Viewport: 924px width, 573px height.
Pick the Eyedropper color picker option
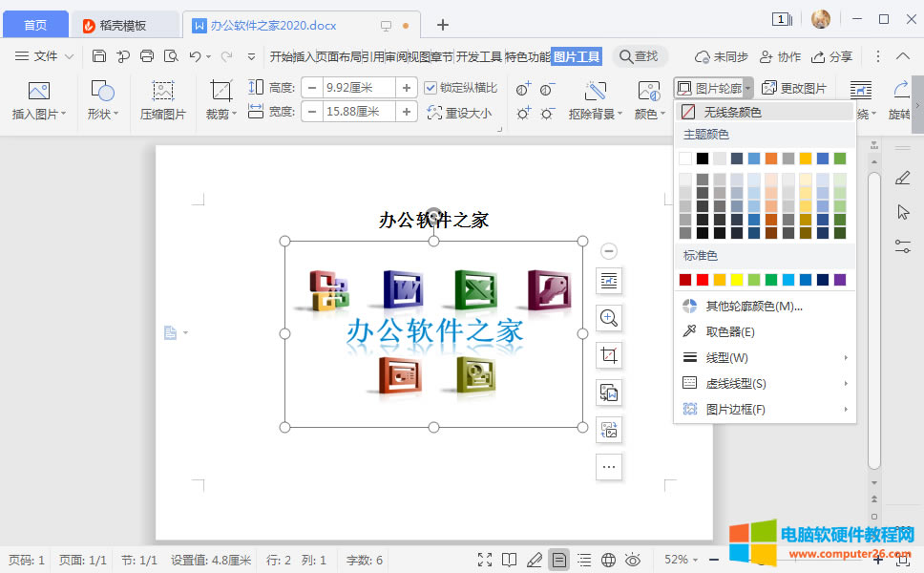coord(730,331)
